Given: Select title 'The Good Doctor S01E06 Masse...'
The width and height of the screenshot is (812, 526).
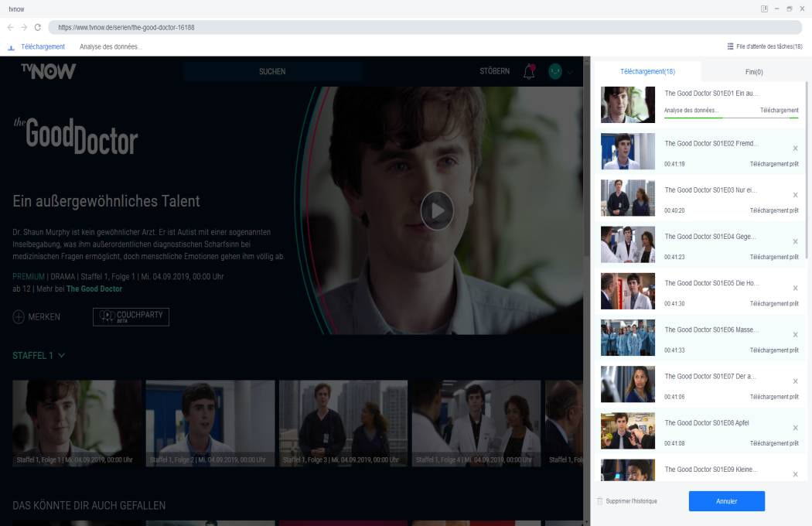Looking at the screenshot, I should point(710,330).
